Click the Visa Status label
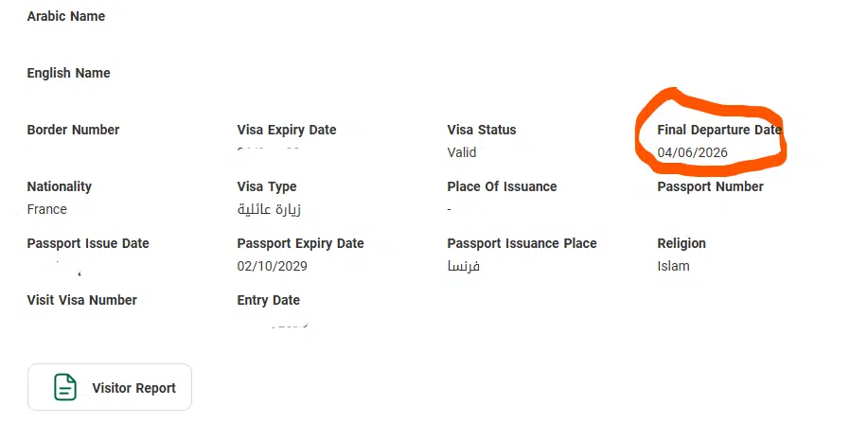The width and height of the screenshot is (868, 423). click(x=482, y=130)
